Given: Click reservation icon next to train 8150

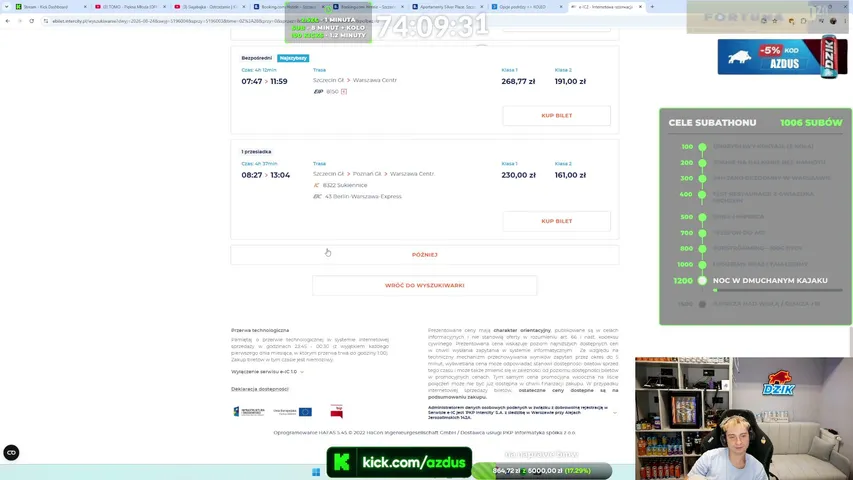Looking at the screenshot, I should [x=344, y=91].
